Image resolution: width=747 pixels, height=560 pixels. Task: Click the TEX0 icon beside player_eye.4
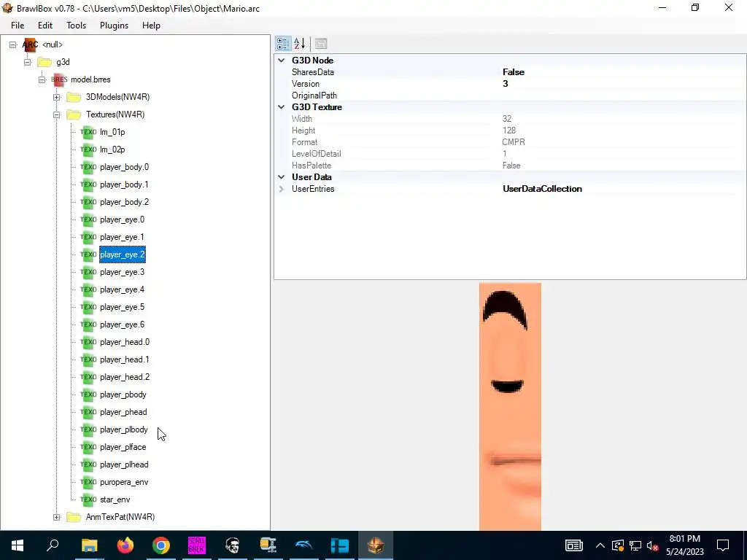(88, 289)
